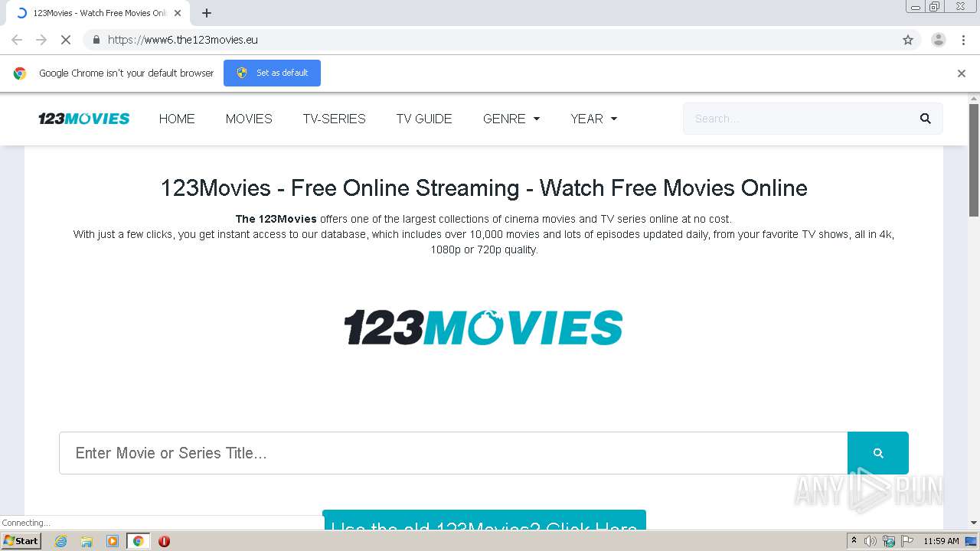
Task: Open the MOVIES section
Action: [x=249, y=119]
